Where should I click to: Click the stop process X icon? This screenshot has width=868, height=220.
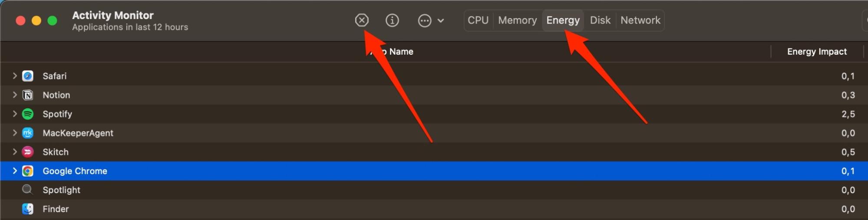pyautogui.click(x=361, y=20)
